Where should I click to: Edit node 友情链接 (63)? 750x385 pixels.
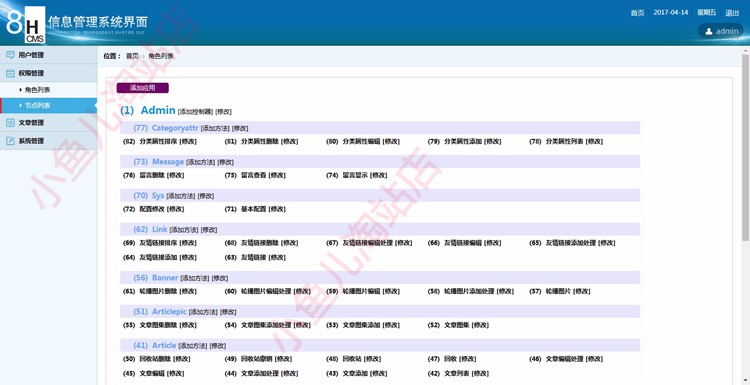277,258
